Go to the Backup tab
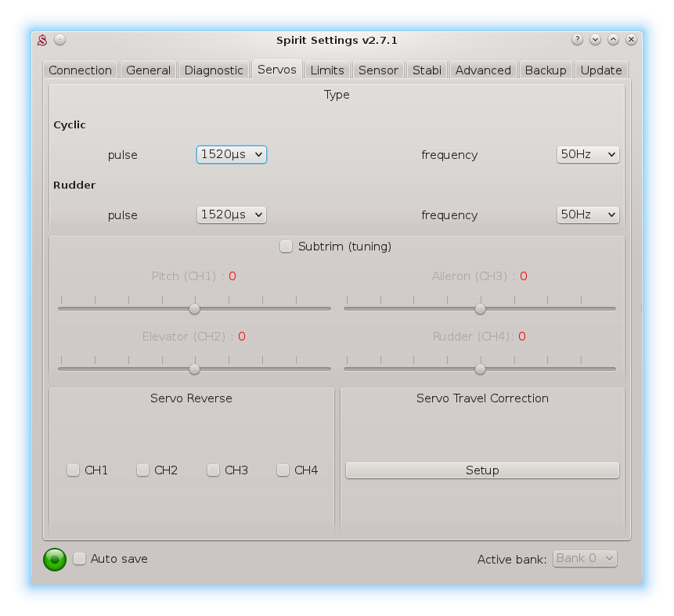This screenshot has height=616, width=674. point(546,70)
